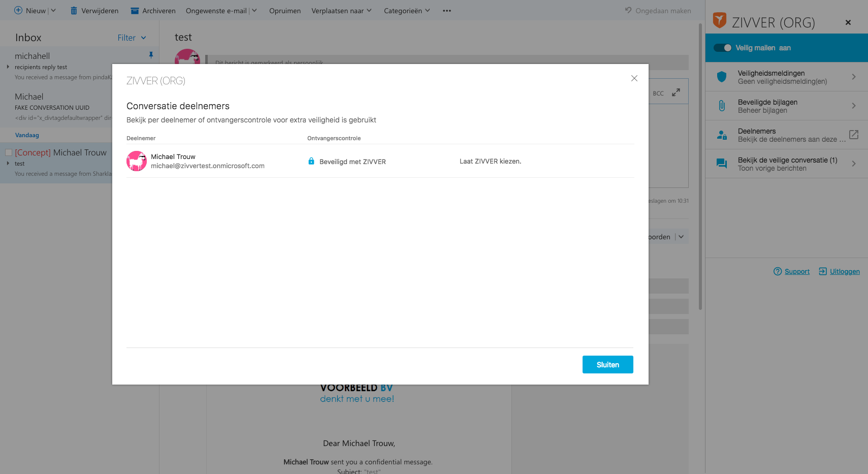Click the Uitloggen link

[x=845, y=271]
